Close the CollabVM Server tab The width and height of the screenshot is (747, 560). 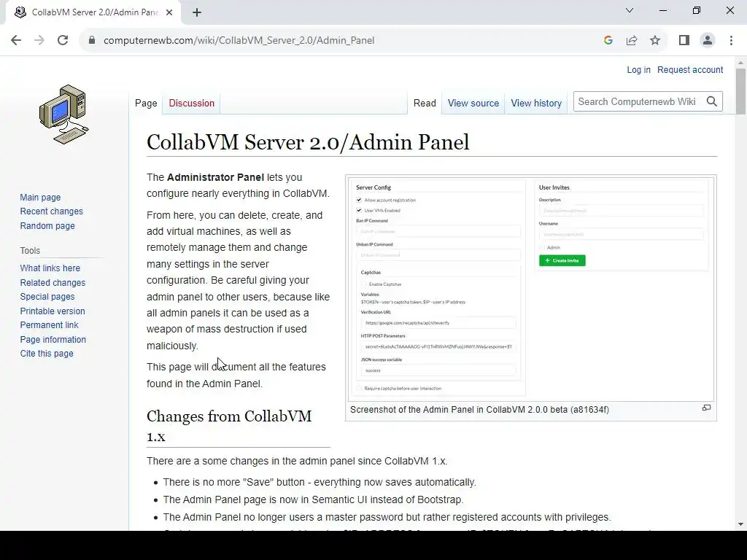[x=169, y=13]
